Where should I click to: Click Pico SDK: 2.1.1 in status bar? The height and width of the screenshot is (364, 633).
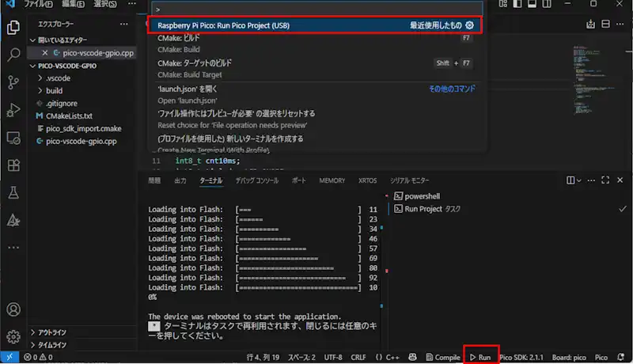(521, 357)
